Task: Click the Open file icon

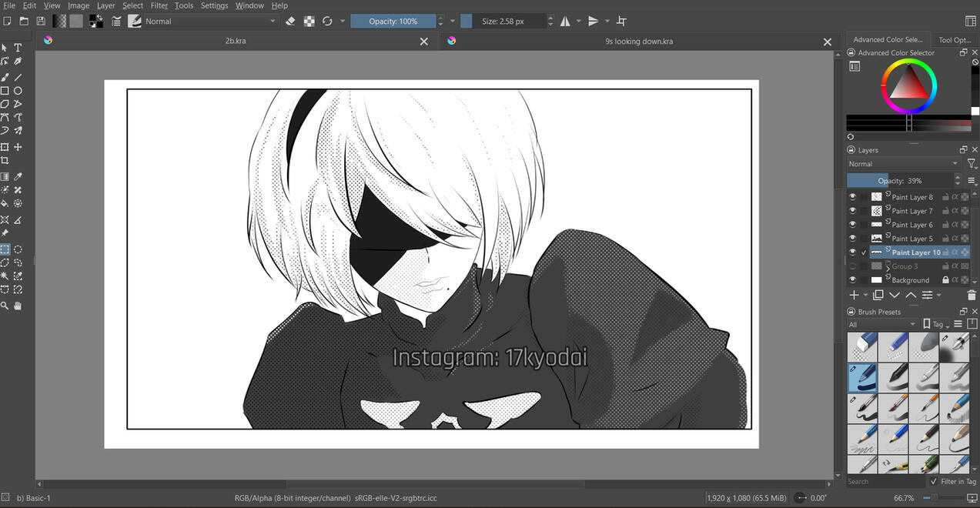Action: (x=24, y=22)
